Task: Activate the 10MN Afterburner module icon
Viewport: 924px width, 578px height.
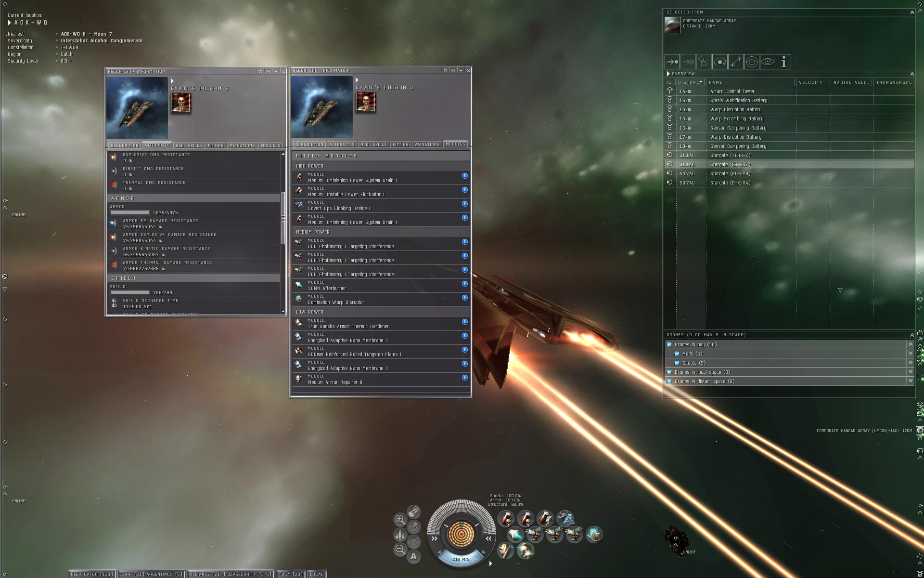Action: [515, 534]
